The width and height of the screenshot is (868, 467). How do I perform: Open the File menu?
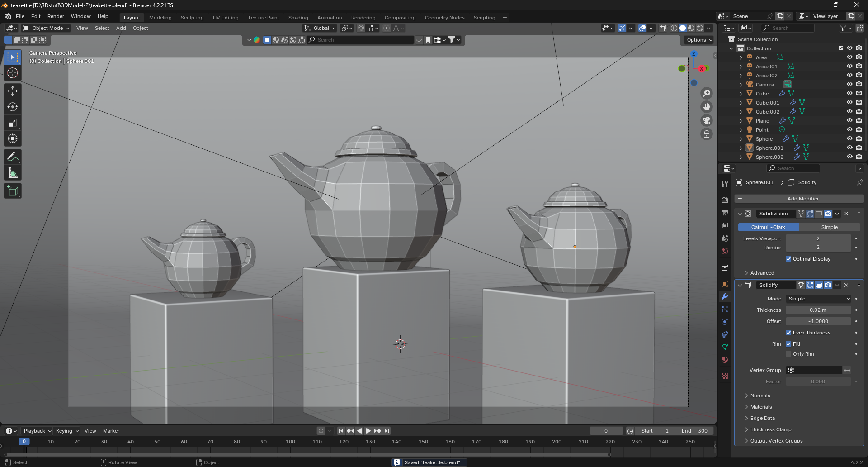tap(20, 16)
